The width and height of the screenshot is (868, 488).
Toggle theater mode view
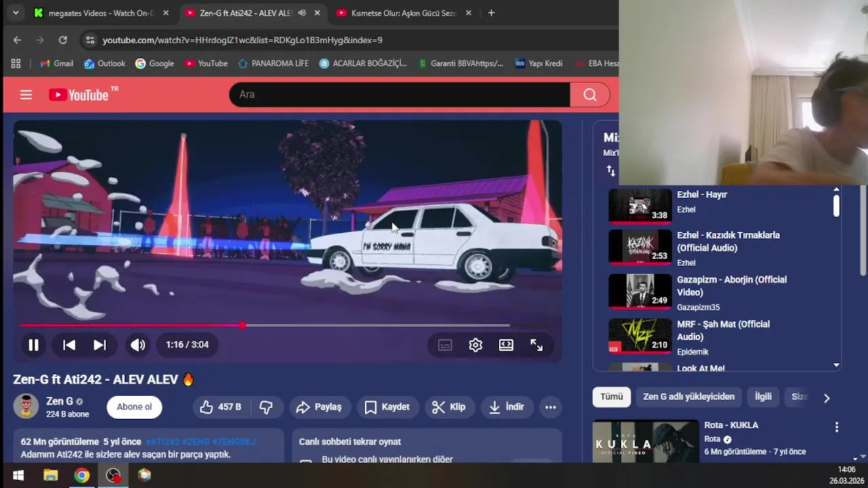(x=506, y=345)
